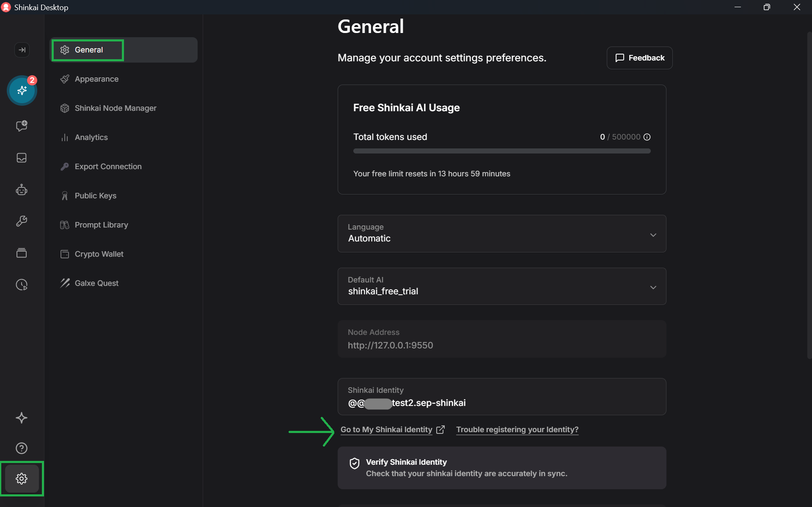Open the help question mark icon
Viewport: 812px width, 507px height.
[22, 448]
